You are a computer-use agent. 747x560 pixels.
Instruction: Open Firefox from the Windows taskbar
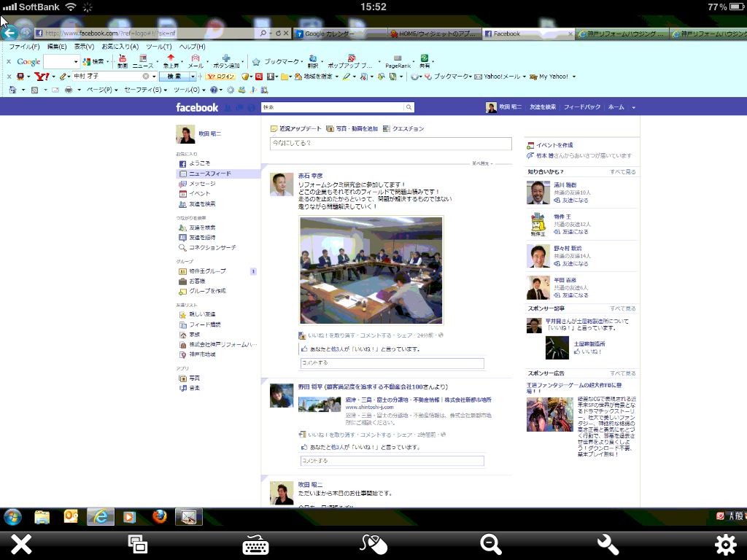click(160, 517)
